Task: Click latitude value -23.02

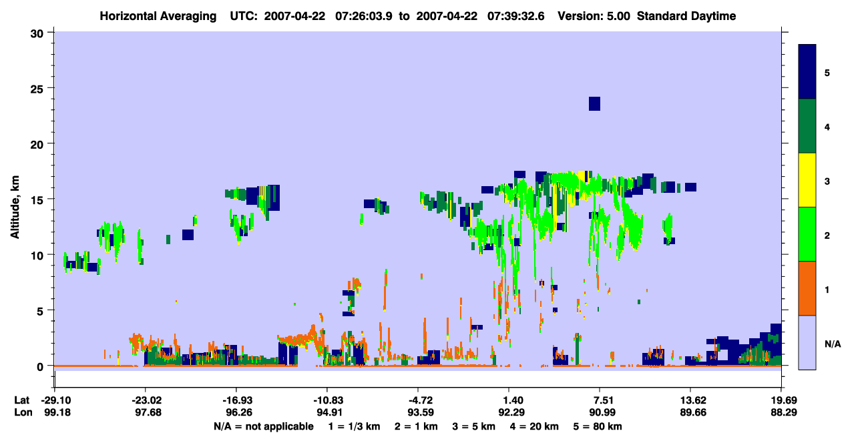Action: [x=145, y=400]
